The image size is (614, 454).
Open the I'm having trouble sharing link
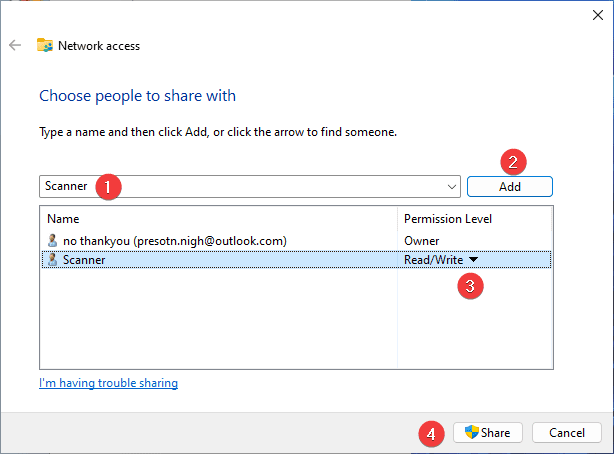[x=108, y=383]
